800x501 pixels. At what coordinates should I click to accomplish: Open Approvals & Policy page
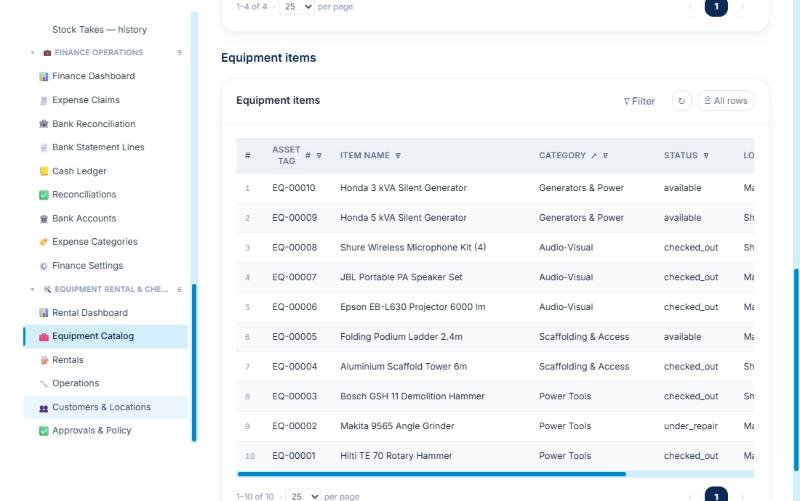tap(92, 431)
